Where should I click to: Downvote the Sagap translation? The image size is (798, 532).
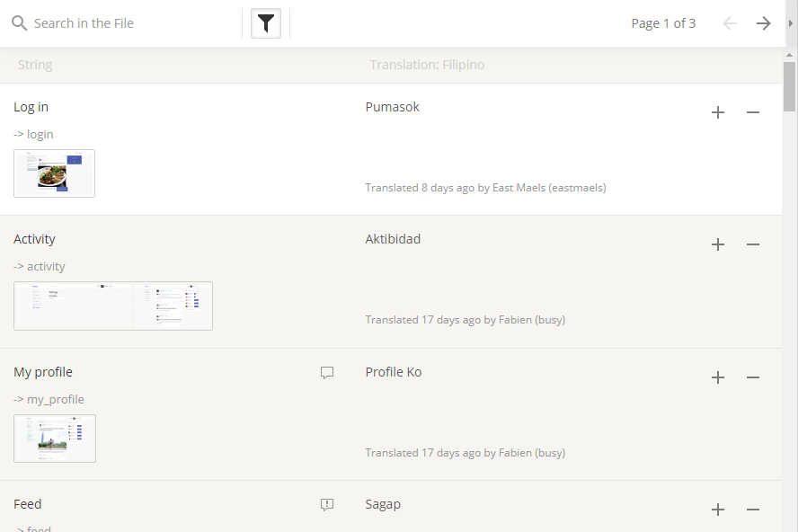click(753, 510)
